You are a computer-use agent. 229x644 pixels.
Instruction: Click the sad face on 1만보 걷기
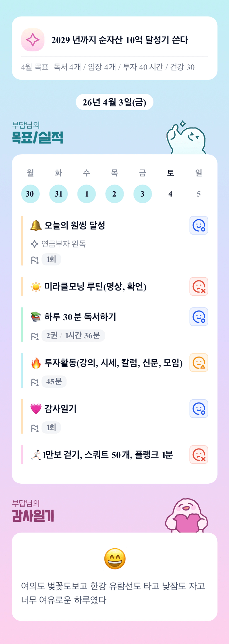pyautogui.click(x=199, y=455)
